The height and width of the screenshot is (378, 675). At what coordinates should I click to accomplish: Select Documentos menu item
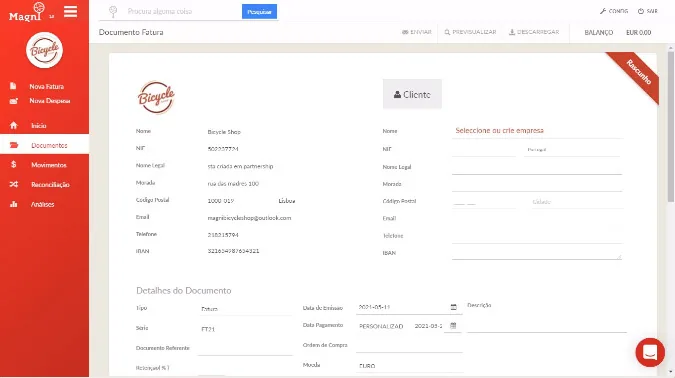click(x=49, y=146)
